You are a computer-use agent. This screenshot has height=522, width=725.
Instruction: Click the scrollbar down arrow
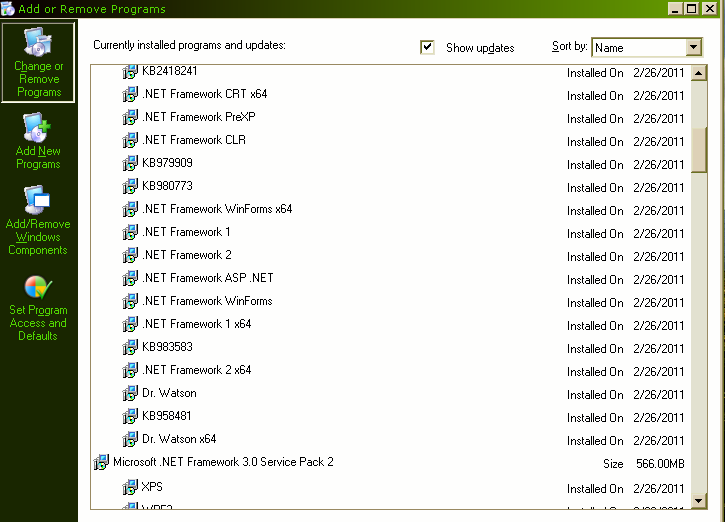[699, 501]
